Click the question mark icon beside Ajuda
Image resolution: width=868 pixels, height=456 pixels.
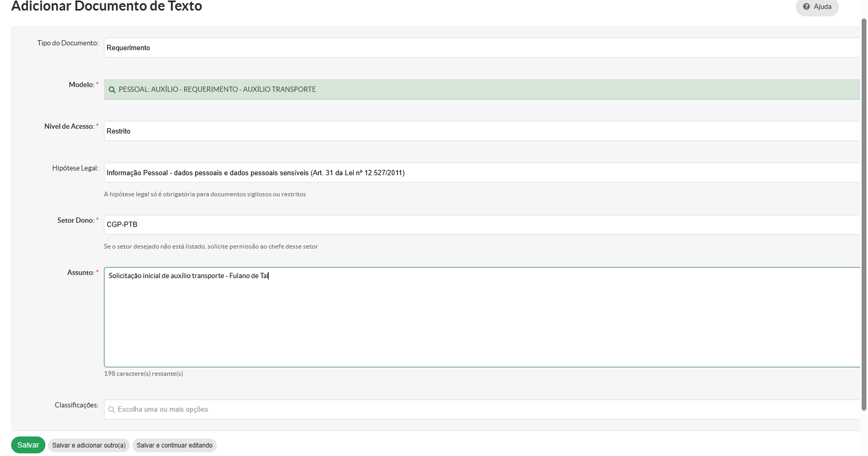(x=806, y=7)
